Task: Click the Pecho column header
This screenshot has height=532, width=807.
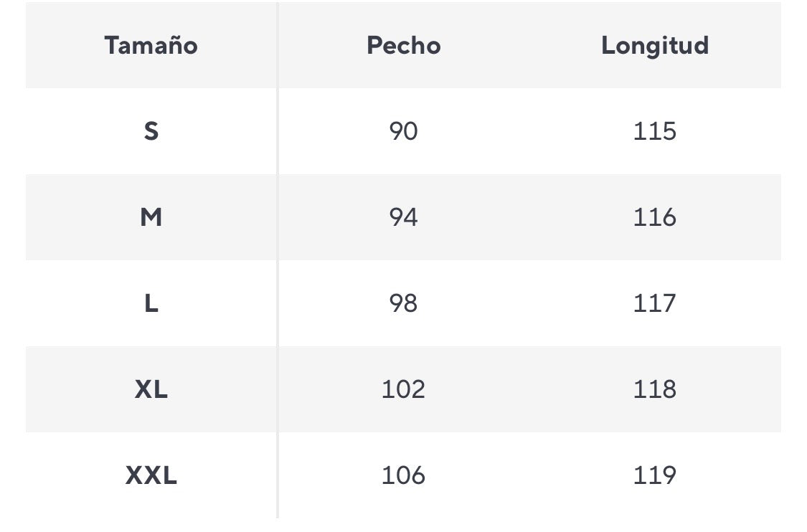Action: [x=403, y=45]
